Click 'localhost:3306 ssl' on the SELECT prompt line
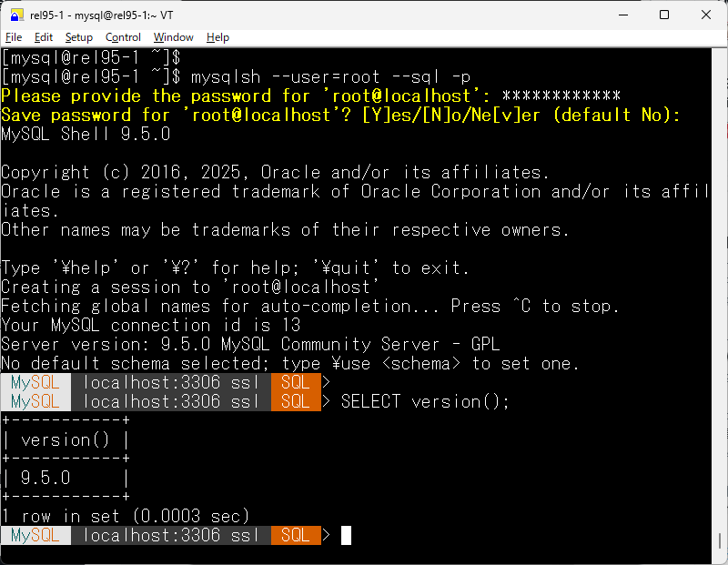Viewport: 728px width, 565px height. click(x=171, y=401)
